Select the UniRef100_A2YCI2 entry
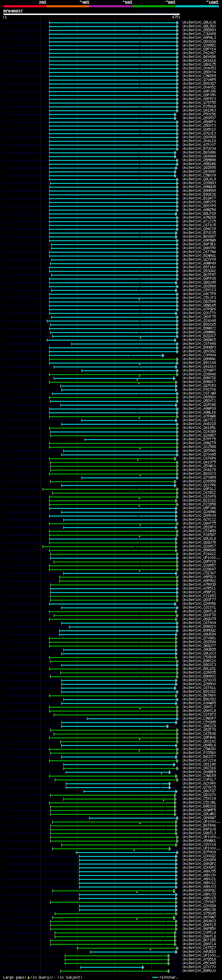Viewport: 222px width, 980px height. [x=199, y=519]
